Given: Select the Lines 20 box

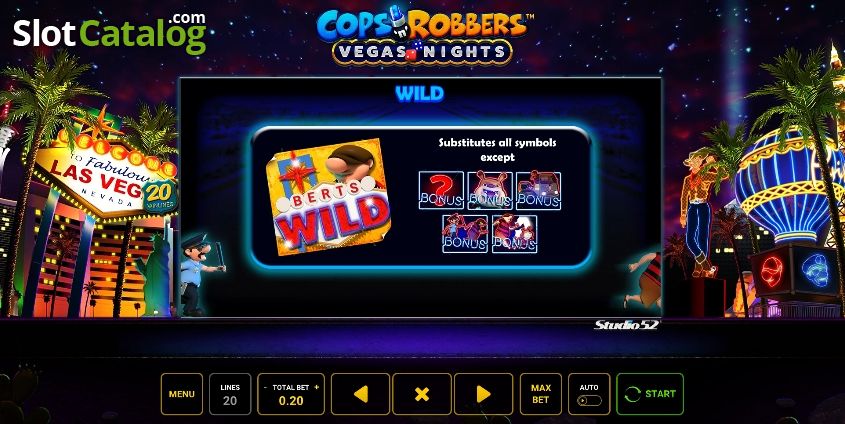Looking at the screenshot, I should point(230,394).
